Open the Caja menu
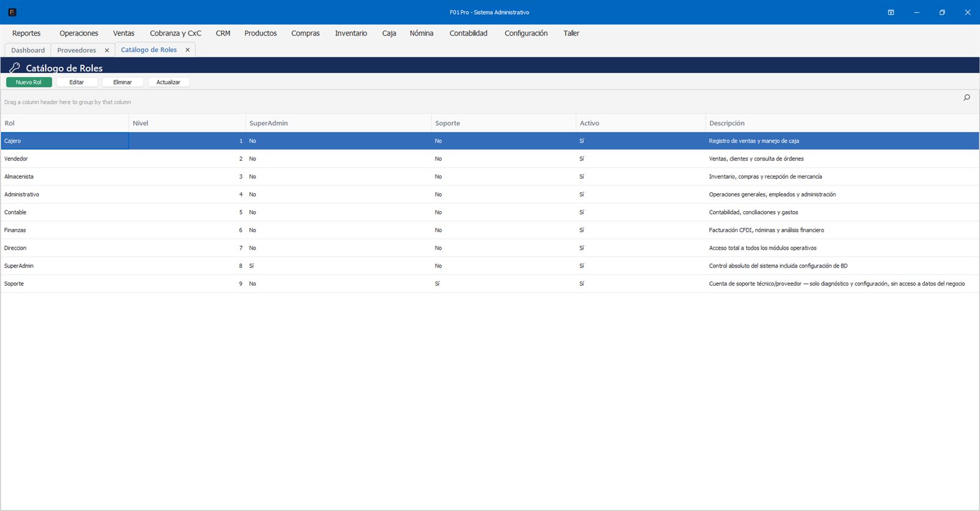 click(x=389, y=33)
